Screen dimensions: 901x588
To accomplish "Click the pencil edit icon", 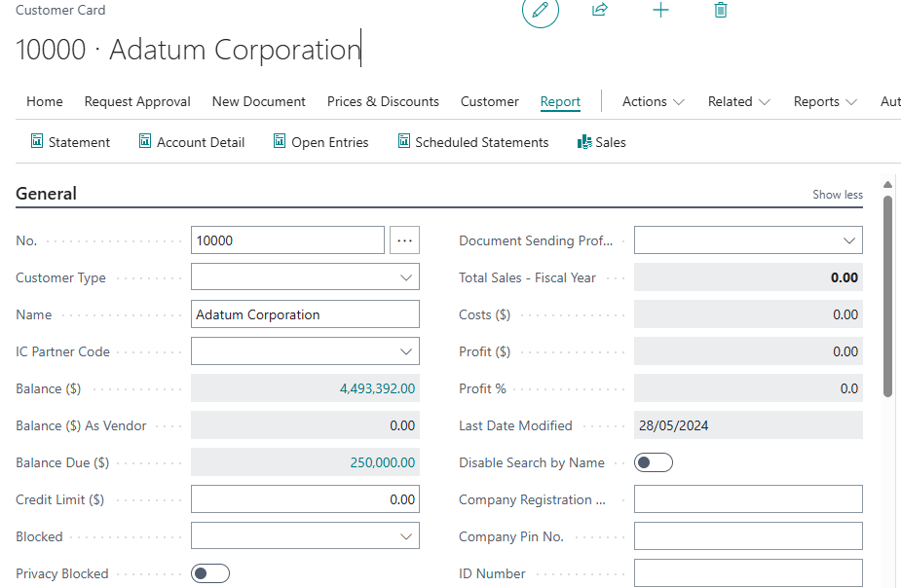I will 541,10.
